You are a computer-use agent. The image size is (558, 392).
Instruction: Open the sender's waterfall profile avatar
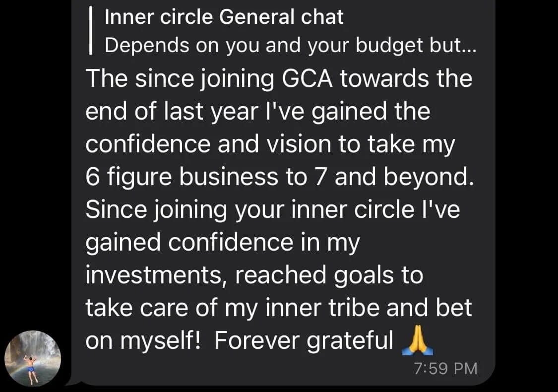(x=33, y=358)
